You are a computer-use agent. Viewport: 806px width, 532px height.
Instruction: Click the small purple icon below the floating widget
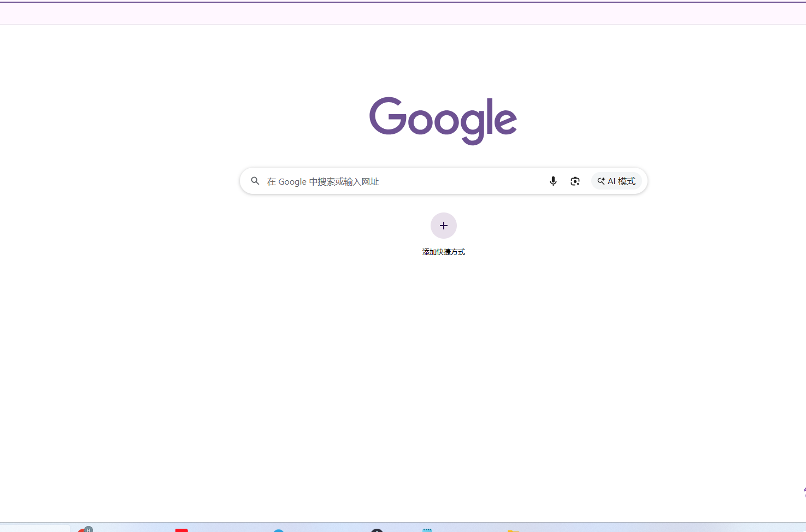click(x=805, y=496)
